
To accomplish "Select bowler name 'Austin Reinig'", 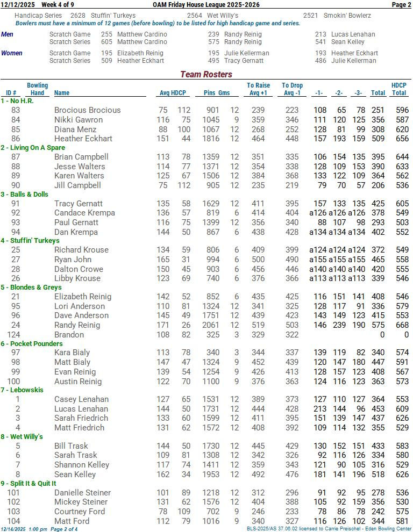I will [x=78, y=382].
